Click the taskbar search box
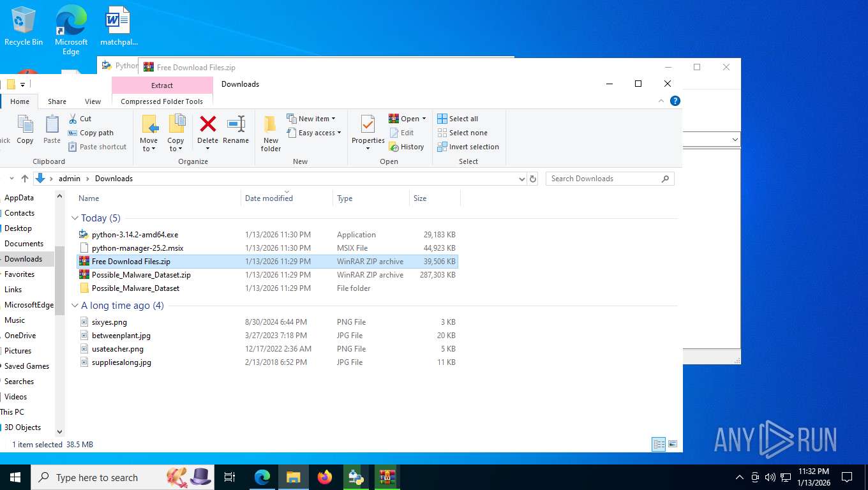 click(121, 477)
